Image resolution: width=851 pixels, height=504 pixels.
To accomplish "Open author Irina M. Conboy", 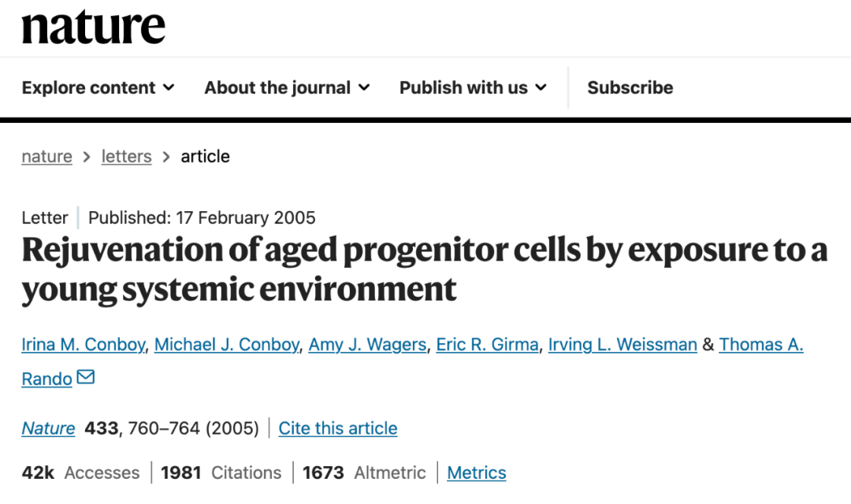I will 83,344.
